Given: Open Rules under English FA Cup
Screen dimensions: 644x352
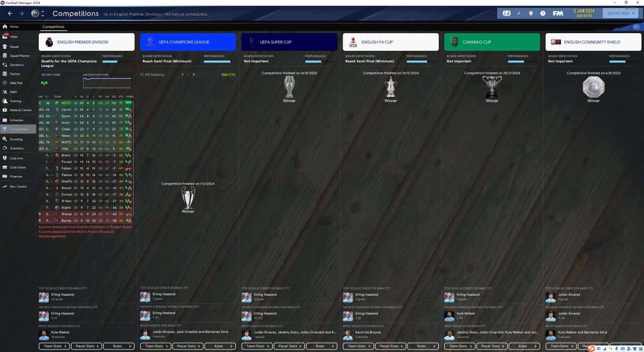Looking at the screenshot, I should (423, 346).
